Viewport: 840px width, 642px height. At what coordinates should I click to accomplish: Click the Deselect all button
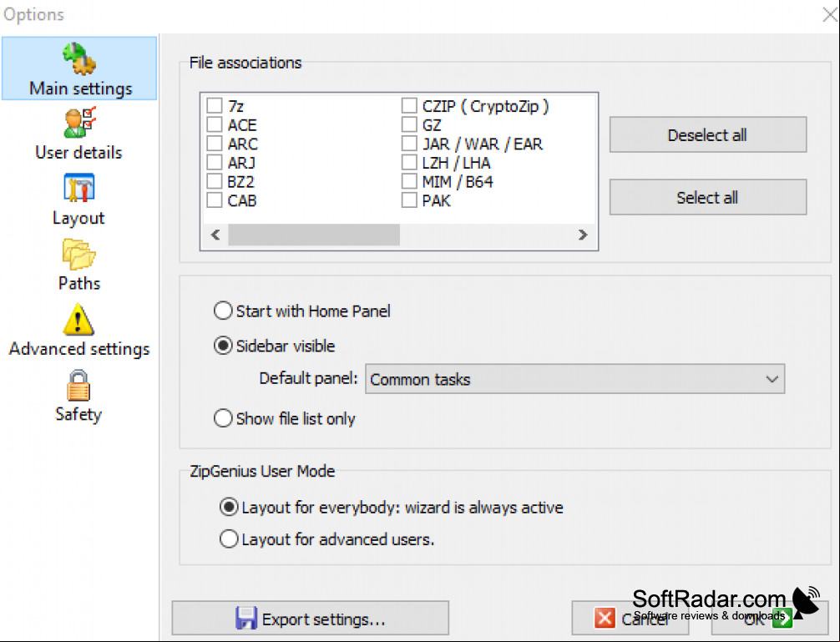pos(708,135)
